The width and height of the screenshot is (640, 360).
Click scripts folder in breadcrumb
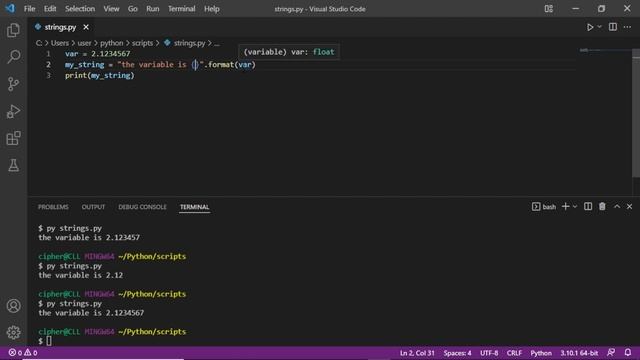[x=142, y=43]
